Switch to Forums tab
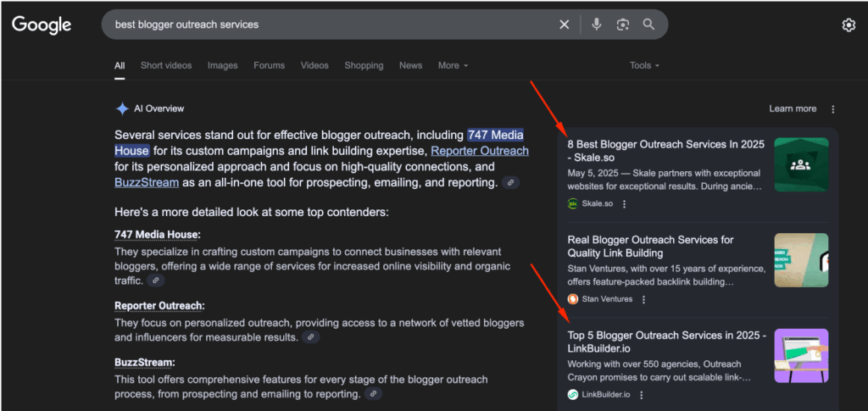Screen dimensions: 868x411 coord(269,65)
